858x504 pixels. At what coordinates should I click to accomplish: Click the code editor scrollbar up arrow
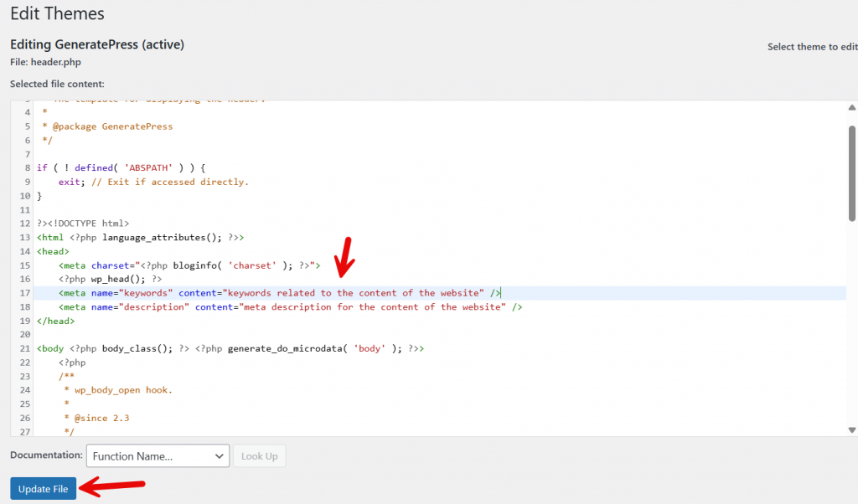pyautogui.click(x=852, y=107)
